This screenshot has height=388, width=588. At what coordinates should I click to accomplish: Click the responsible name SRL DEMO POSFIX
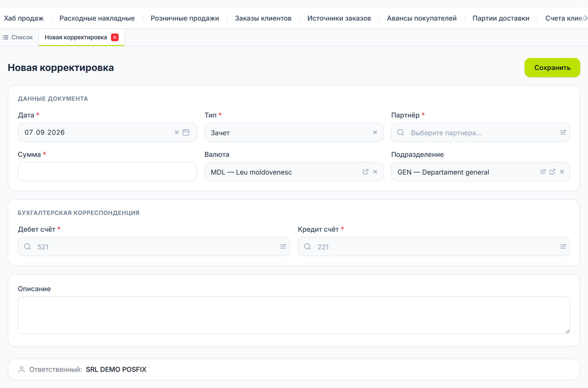(116, 369)
